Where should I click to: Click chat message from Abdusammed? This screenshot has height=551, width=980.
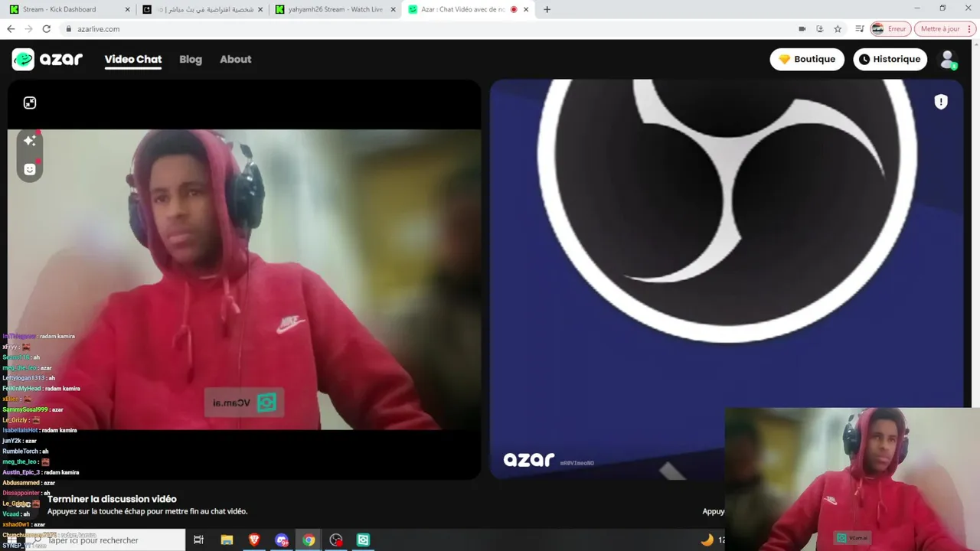pos(28,483)
